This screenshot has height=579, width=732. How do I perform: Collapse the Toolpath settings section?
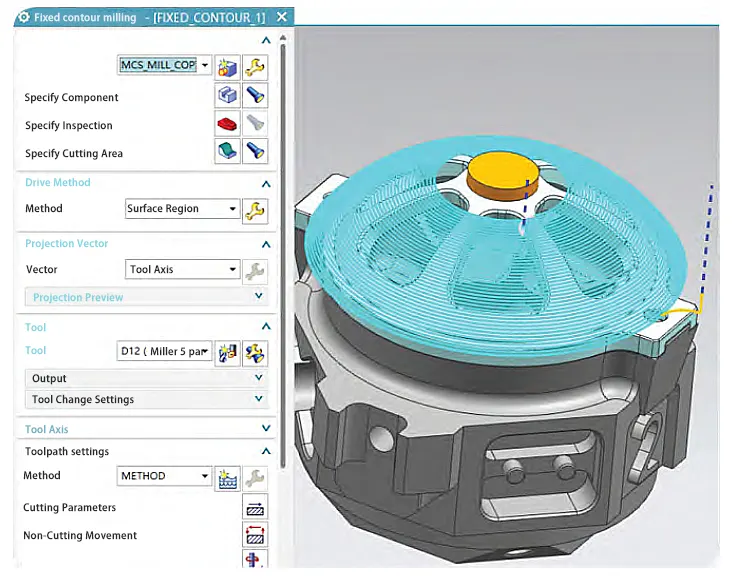click(x=266, y=451)
